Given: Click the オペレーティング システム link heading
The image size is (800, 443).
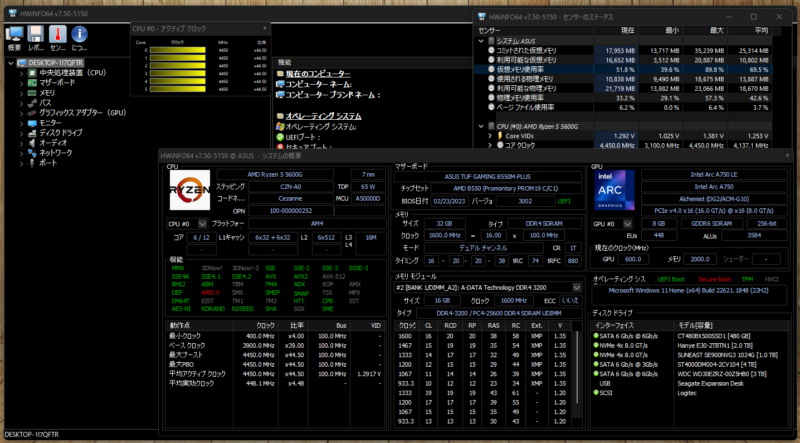Looking at the screenshot, I should click(323, 116).
